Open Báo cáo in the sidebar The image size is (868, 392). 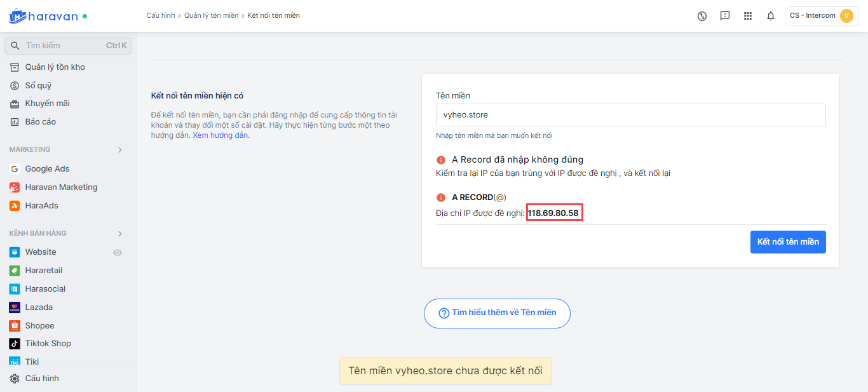40,121
